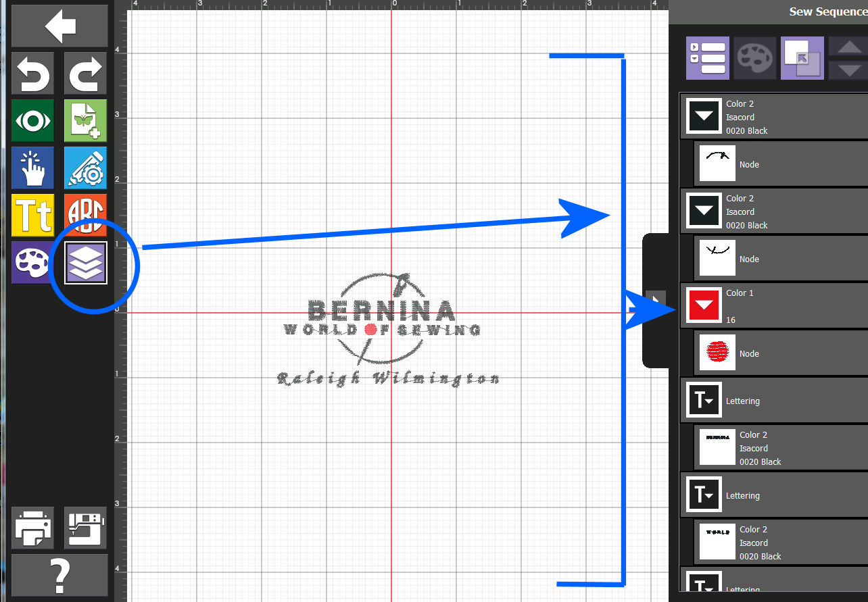Undo the last action

[x=33, y=73]
